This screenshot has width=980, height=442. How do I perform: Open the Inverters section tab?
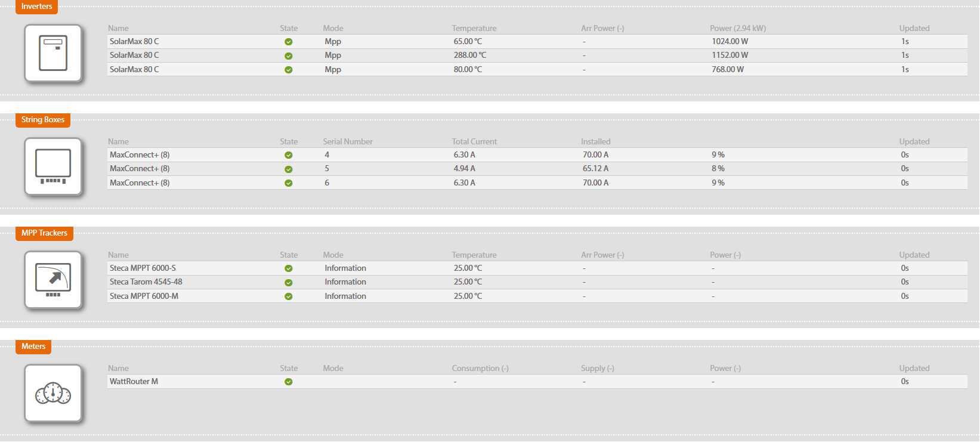(x=36, y=7)
